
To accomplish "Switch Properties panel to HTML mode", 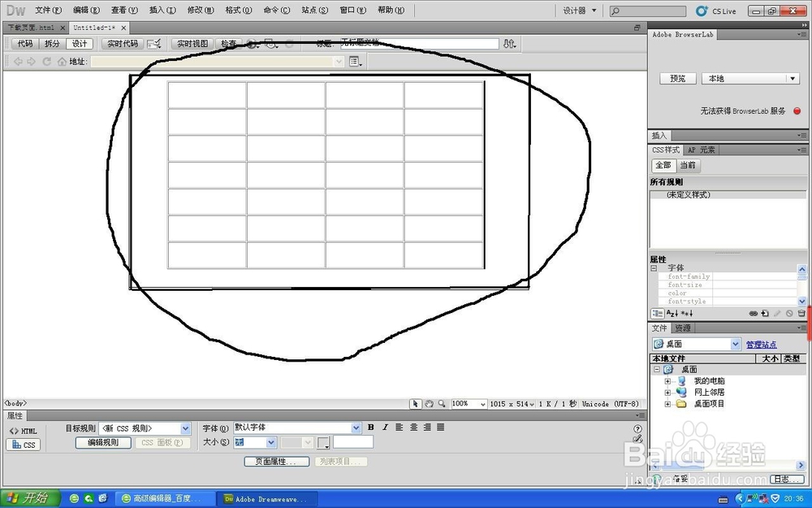I will [24, 431].
